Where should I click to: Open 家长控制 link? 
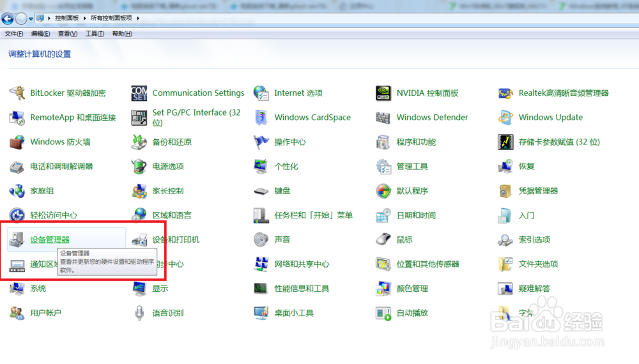pyautogui.click(x=168, y=191)
